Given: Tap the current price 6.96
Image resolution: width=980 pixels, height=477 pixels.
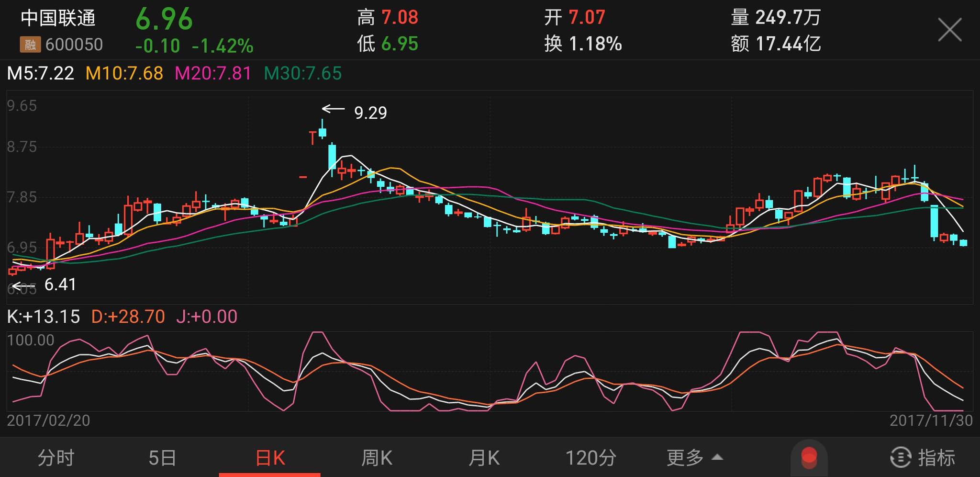Looking at the screenshot, I should [x=164, y=19].
